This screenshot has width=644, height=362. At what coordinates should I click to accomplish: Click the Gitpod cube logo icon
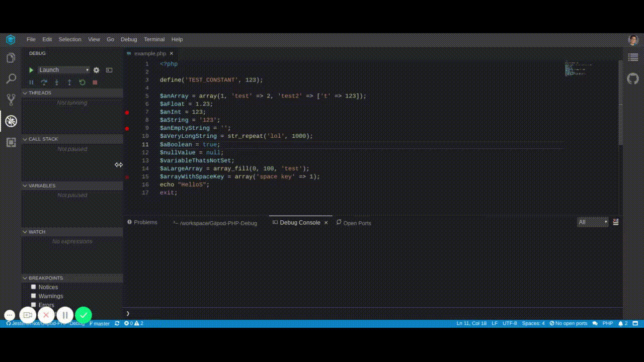[11, 39]
